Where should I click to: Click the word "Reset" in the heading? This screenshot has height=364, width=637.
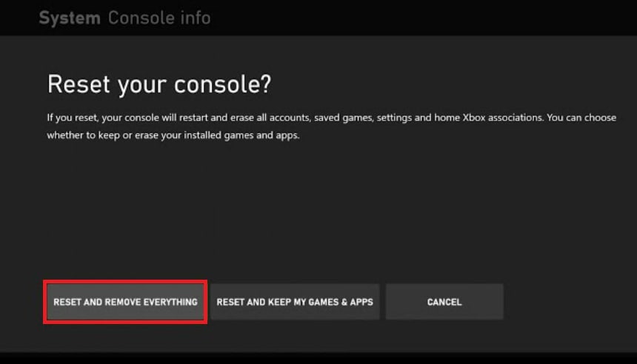point(79,84)
